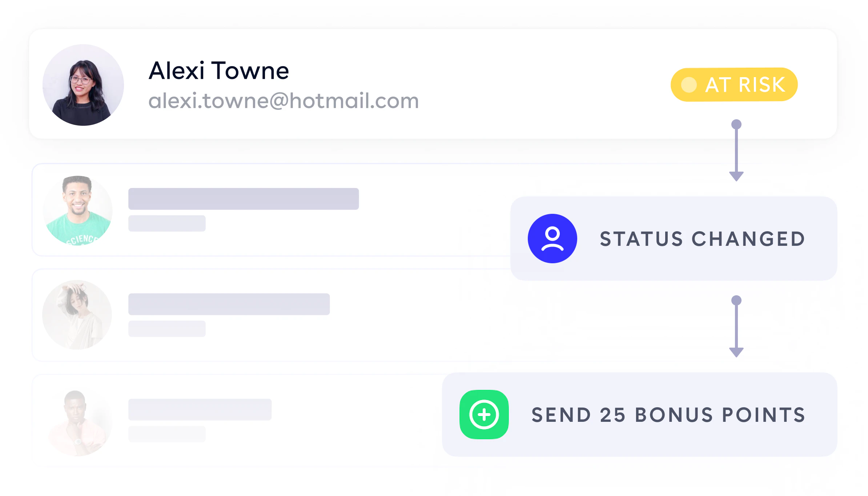Click the pale dot inside AT RISK badge
The height and width of the screenshot is (496, 868).
(x=689, y=85)
